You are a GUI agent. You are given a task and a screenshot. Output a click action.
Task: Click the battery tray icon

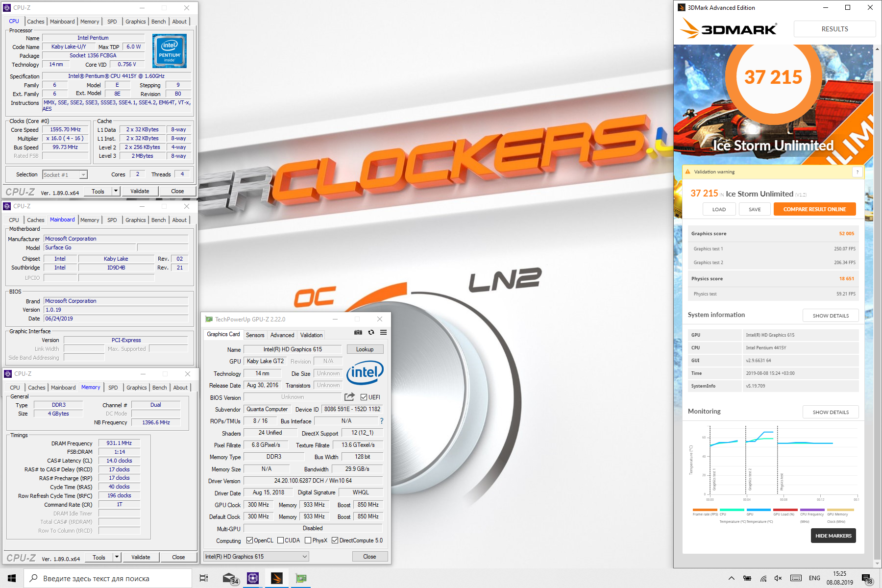pos(747,578)
